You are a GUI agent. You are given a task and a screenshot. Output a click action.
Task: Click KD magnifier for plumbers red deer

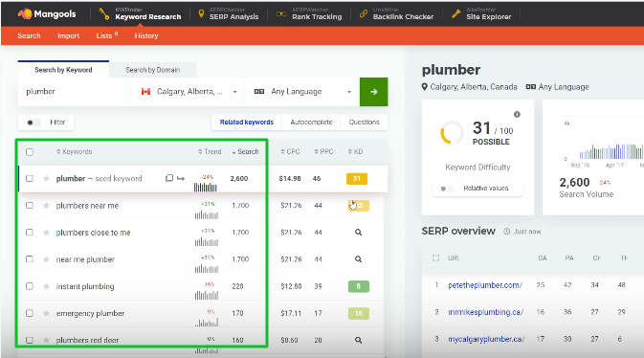(x=358, y=341)
